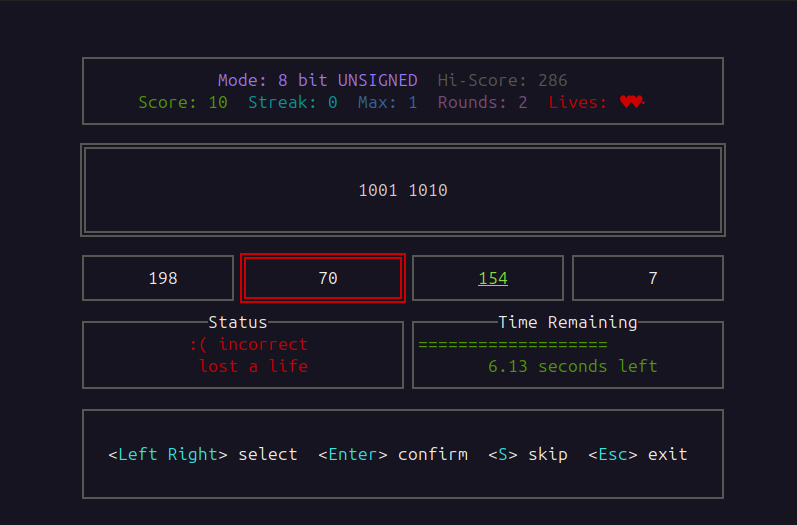Screen dimensions: 797x525
Task: Click the ':( incorrect' status message
Action: pyautogui.click(x=248, y=344)
